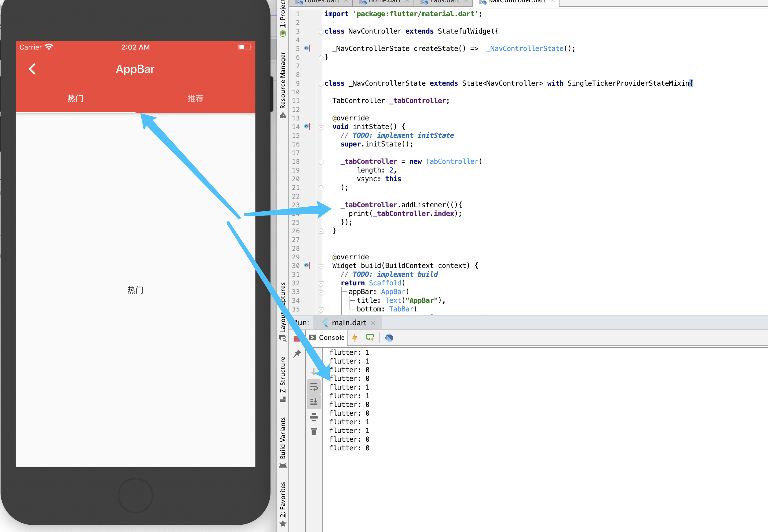Click the print console output icon
The image size is (768, 532).
pyautogui.click(x=314, y=417)
